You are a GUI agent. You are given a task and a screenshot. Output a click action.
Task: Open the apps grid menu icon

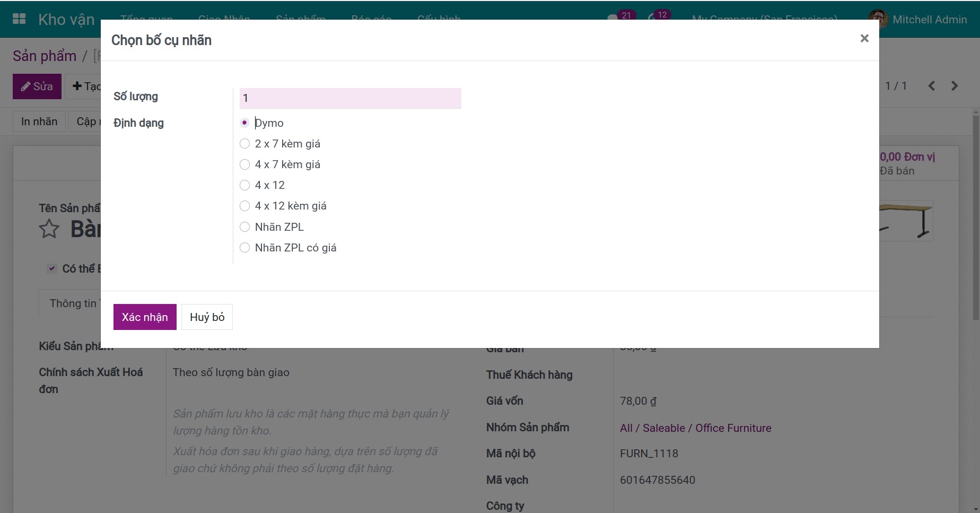tap(19, 19)
